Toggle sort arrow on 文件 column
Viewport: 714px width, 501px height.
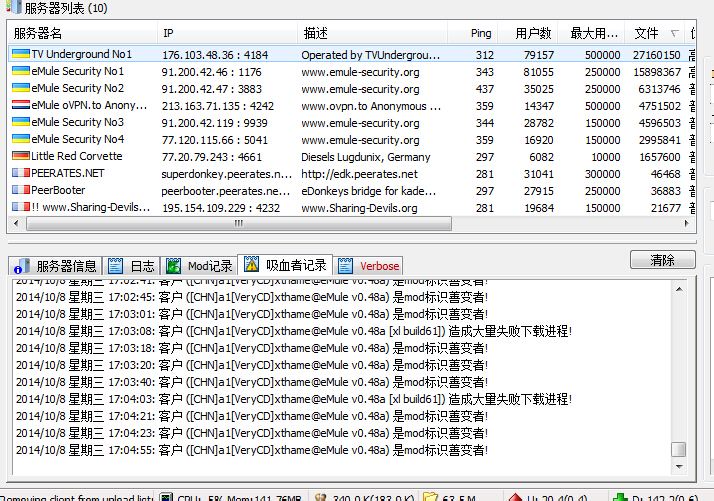pyautogui.click(x=674, y=33)
